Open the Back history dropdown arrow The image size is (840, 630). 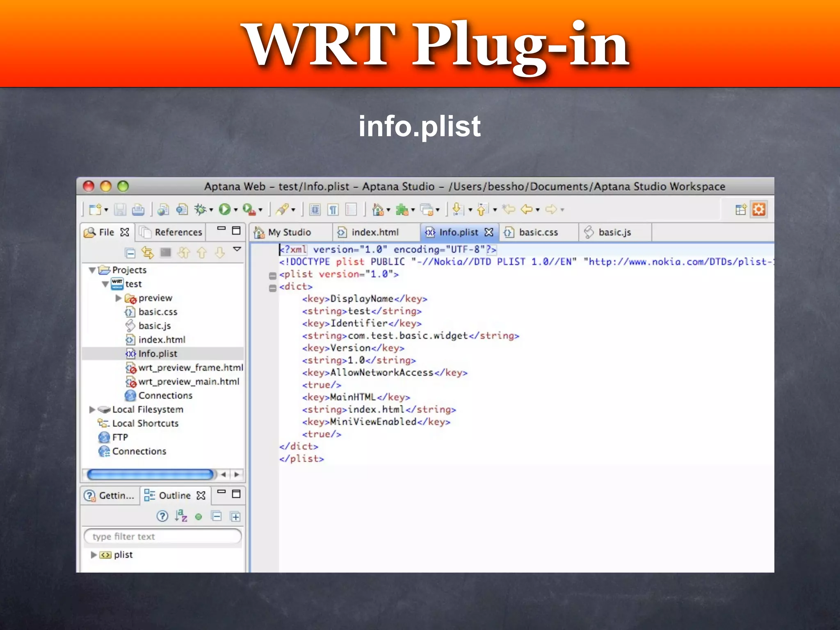(x=538, y=210)
